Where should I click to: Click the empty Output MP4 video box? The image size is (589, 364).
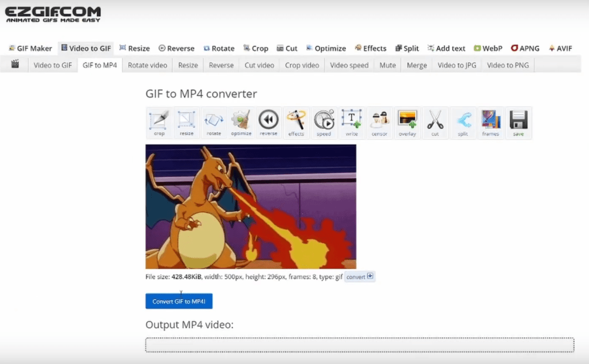(360, 345)
